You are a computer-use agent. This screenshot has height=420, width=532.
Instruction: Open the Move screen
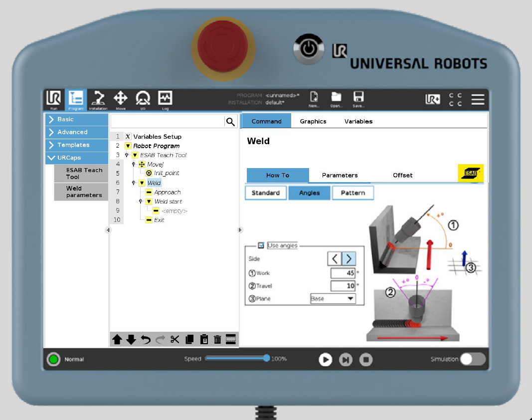121,100
